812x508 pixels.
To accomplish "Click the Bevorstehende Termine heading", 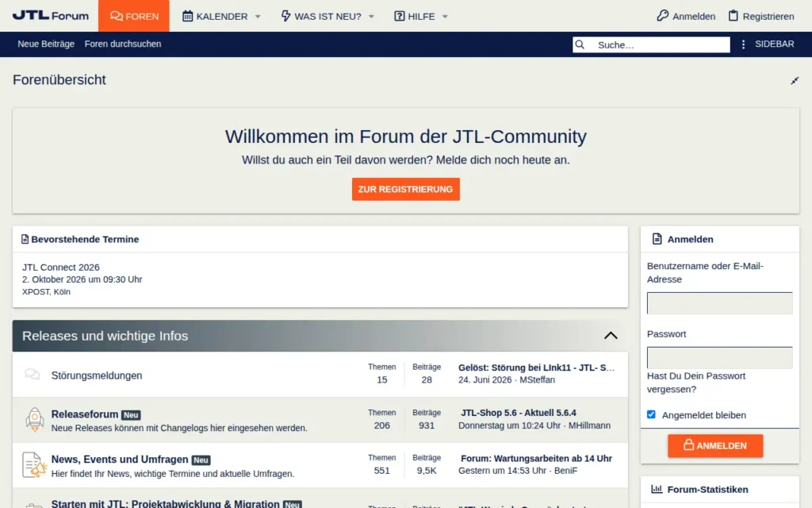I will [x=85, y=240].
